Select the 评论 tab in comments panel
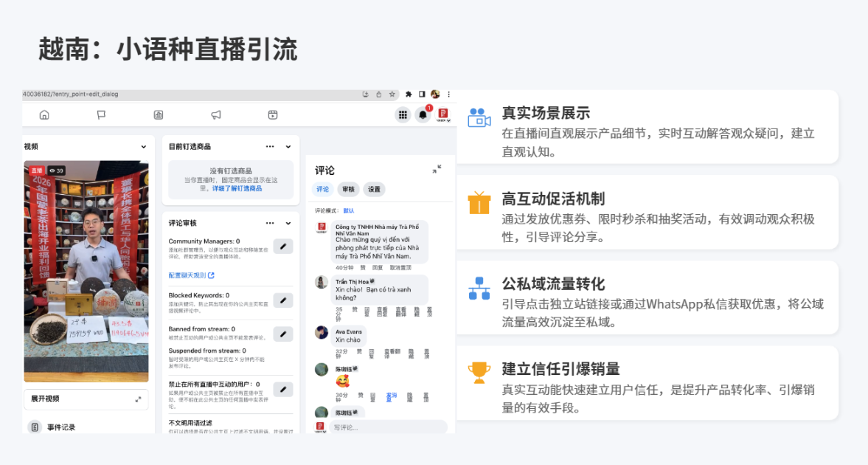The image size is (868, 465). (x=322, y=190)
